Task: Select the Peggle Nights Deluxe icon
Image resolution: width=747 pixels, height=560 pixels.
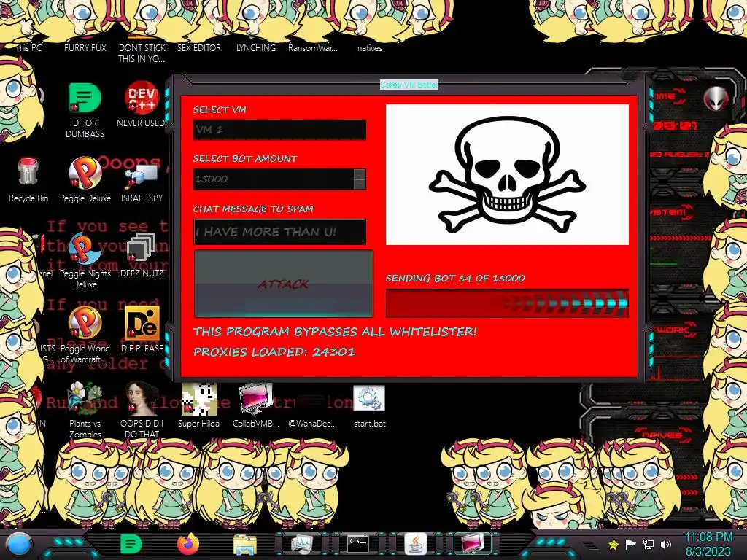Action: (85, 260)
